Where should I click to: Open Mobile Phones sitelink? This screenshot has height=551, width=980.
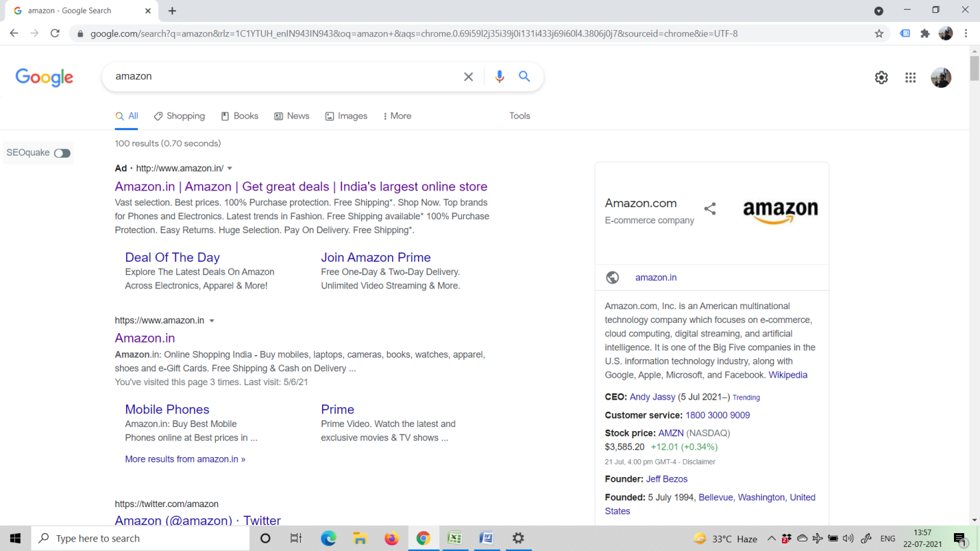coord(167,409)
